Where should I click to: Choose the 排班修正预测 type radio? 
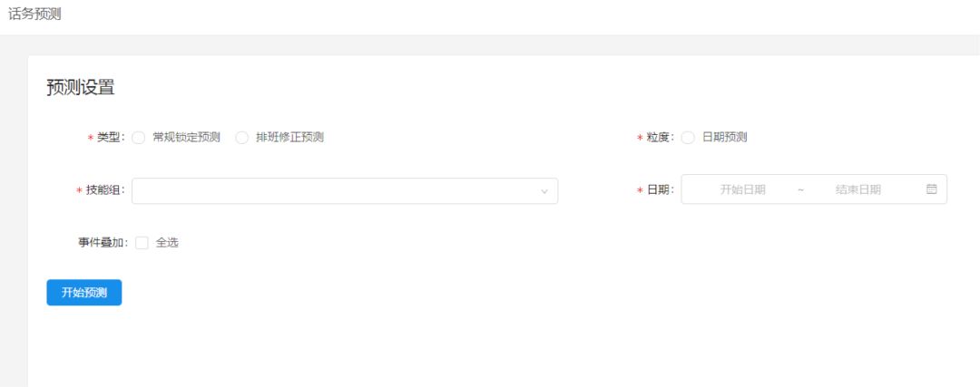point(242,138)
